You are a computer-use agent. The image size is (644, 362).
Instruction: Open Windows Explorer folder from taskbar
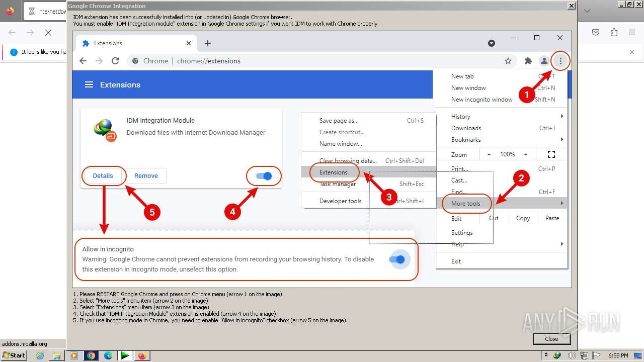point(57,355)
